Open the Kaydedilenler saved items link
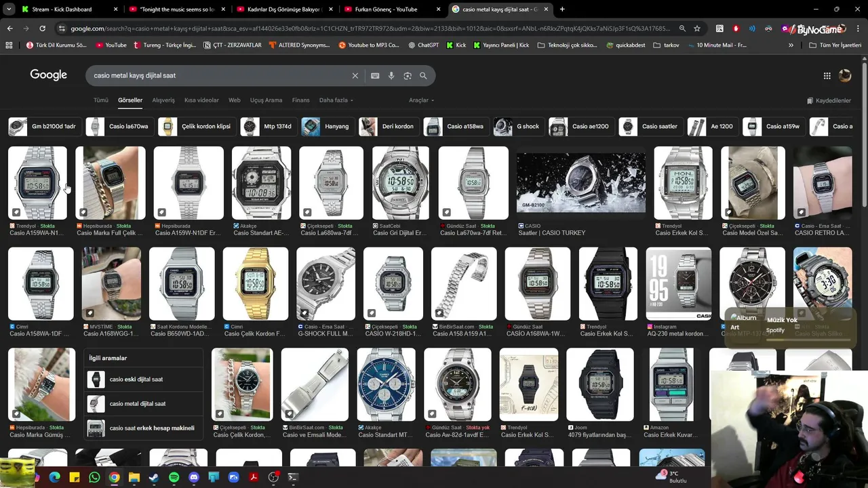Screen dimensions: 868x488 [829, 100]
